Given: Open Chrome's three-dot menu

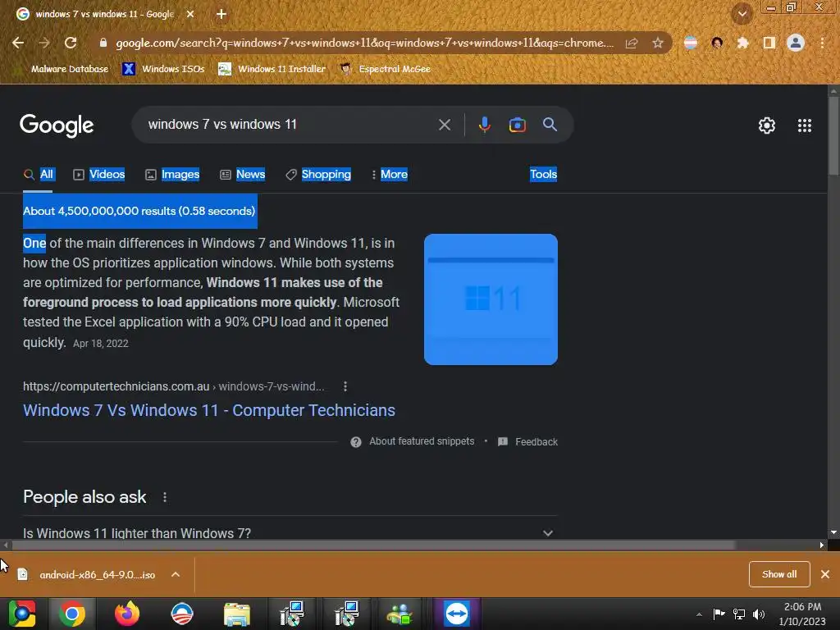Looking at the screenshot, I should tap(822, 43).
